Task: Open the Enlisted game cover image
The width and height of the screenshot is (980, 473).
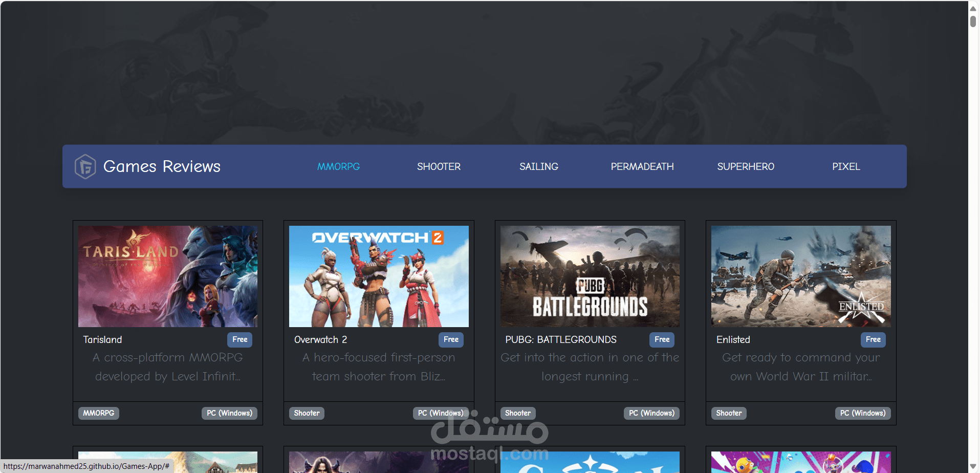Action: (801, 276)
